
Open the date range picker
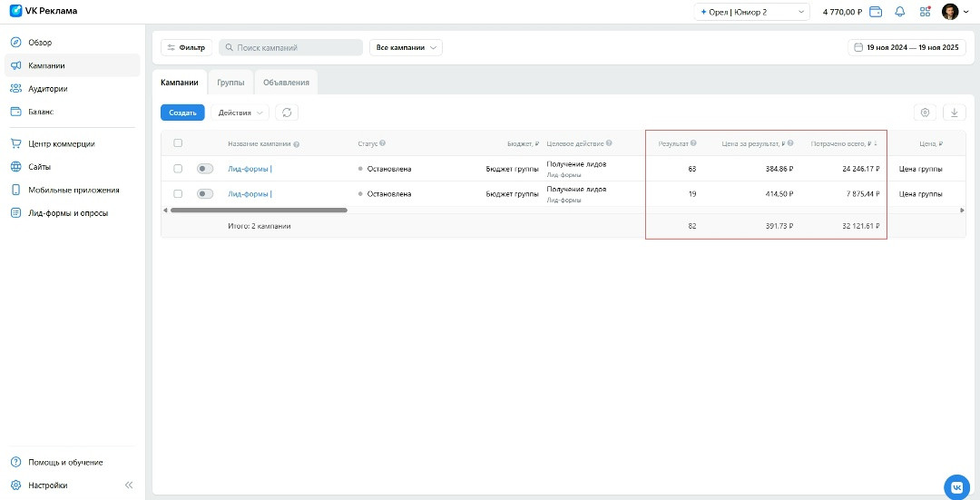906,47
